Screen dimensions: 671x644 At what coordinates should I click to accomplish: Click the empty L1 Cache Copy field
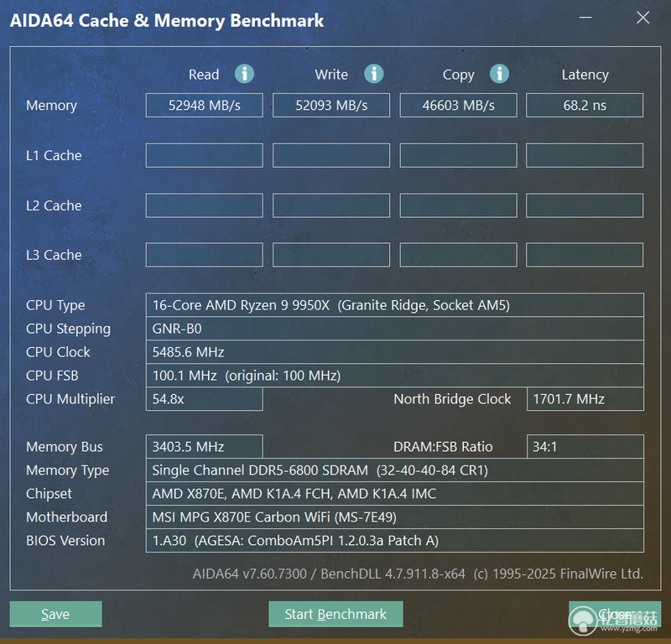click(458, 155)
